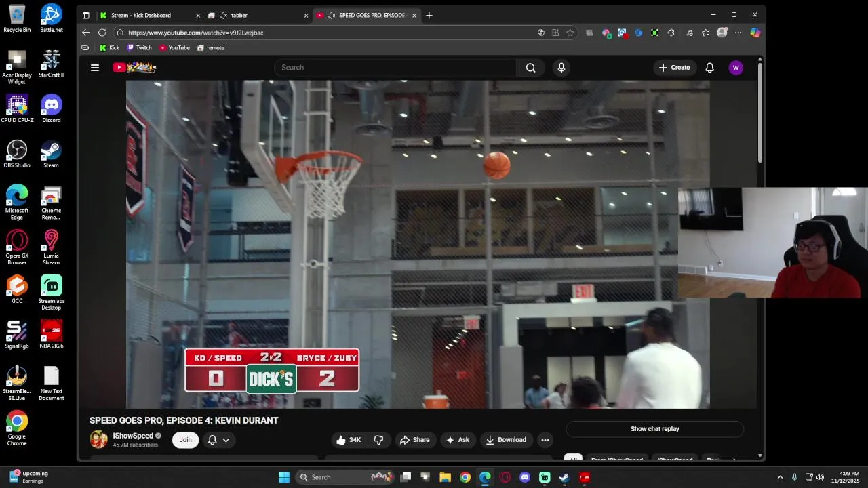The height and width of the screenshot is (488, 868).
Task: Open Streamlabs Desktop shortcut
Action: [51, 293]
